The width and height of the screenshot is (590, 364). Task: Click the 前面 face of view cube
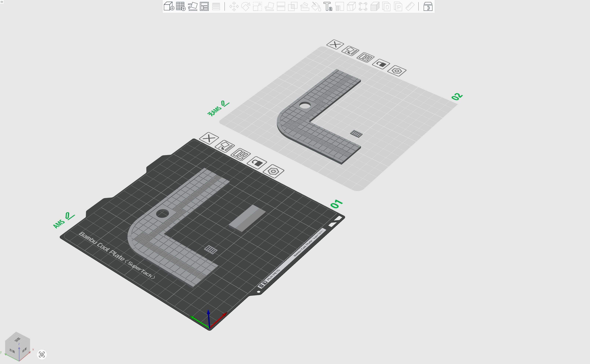25,350
